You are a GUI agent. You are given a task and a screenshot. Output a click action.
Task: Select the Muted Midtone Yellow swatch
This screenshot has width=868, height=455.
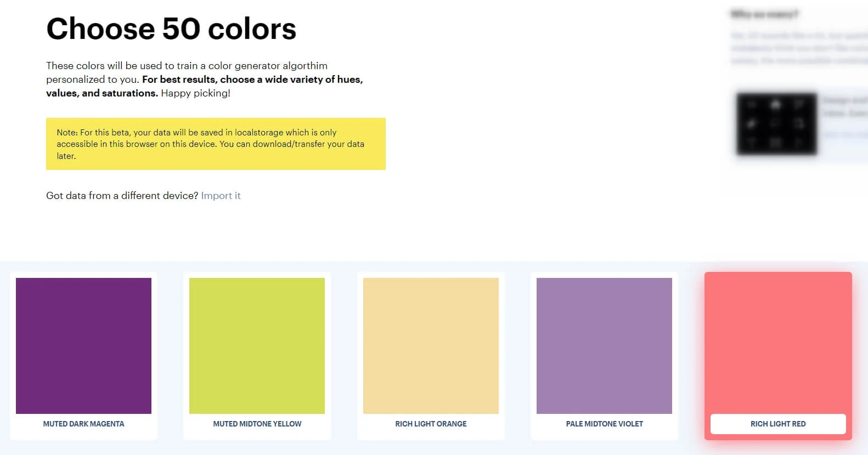[x=257, y=345]
